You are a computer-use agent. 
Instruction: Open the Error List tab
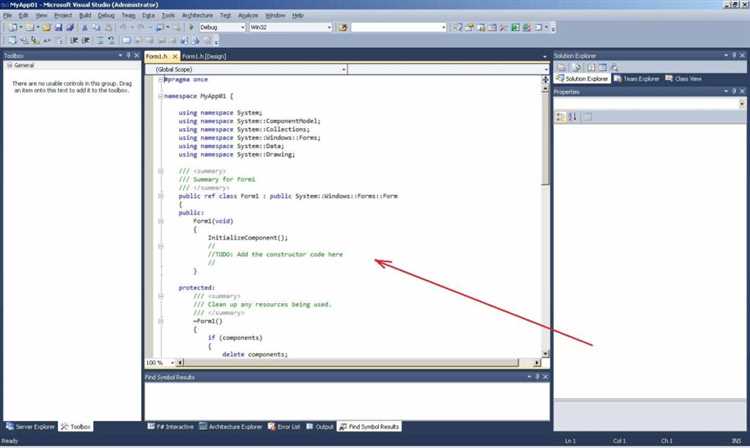tap(284, 426)
